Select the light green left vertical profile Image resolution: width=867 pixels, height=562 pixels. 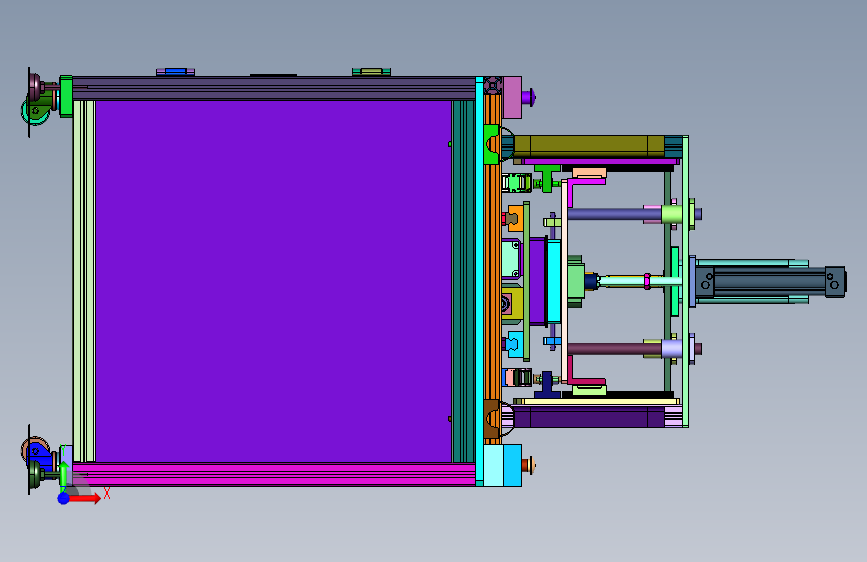pyautogui.click(x=84, y=281)
